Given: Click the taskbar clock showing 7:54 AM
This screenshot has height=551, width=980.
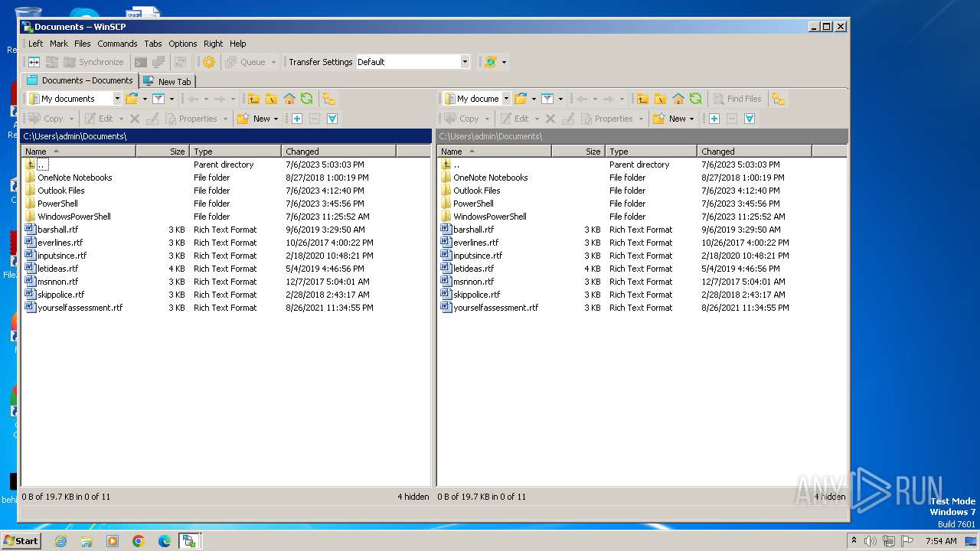Looking at the screenshot, I should 940,541.
